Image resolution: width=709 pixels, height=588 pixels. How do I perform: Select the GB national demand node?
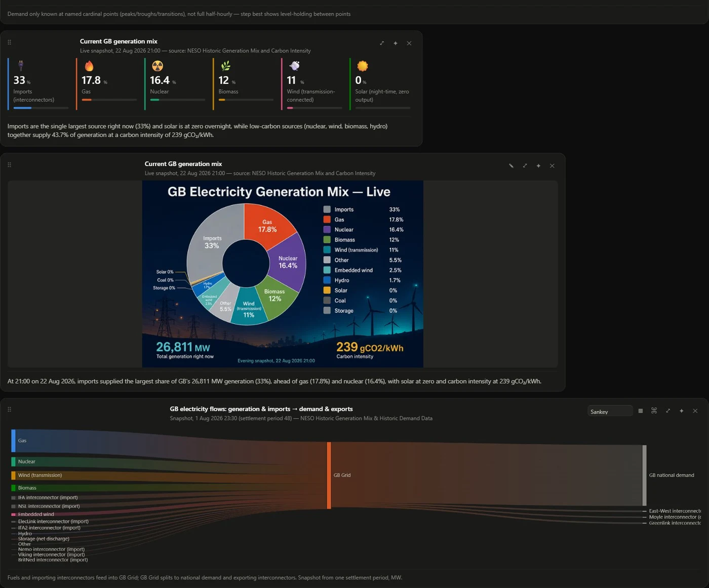pyautogui.click(x=644, y=475)
